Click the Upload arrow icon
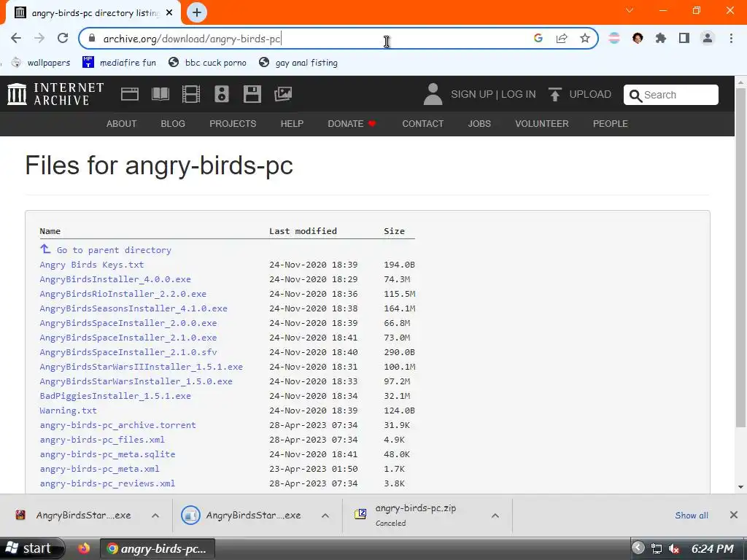Image resolution: width=747 pixels, height=560 pixels. click(x=554, y=94)
